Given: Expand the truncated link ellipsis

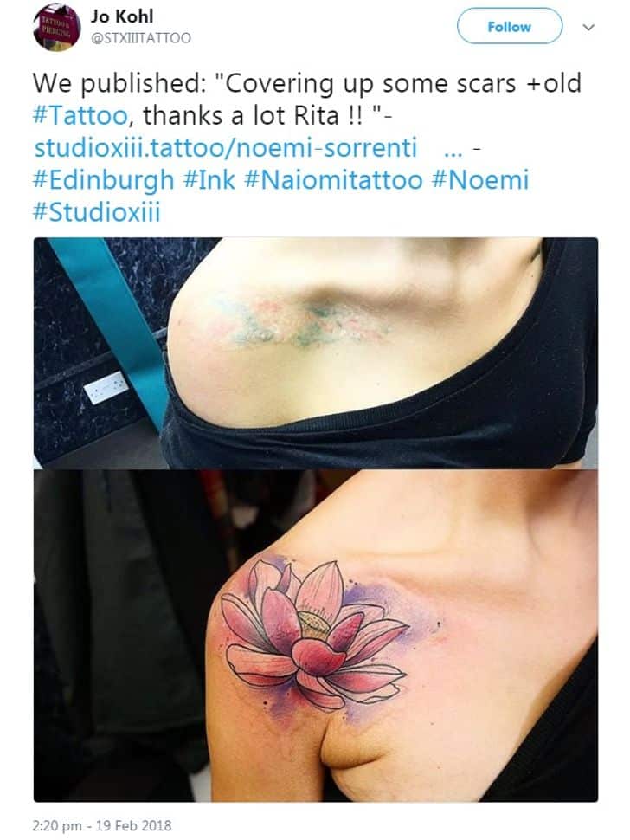Looking at the screenshot, I should 453,152.
